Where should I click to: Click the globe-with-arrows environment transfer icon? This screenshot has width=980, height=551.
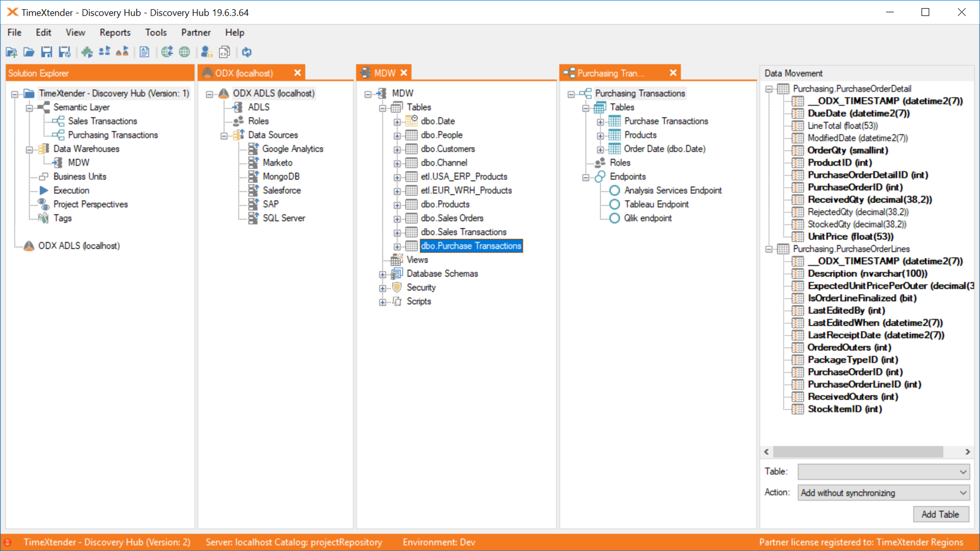(x=167, y=52)
